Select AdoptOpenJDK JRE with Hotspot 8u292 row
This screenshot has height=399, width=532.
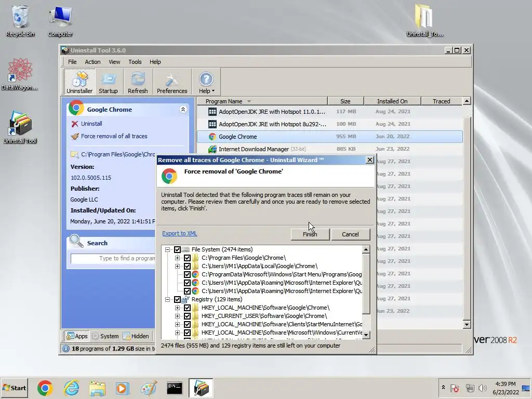click(x=329, y=124)
